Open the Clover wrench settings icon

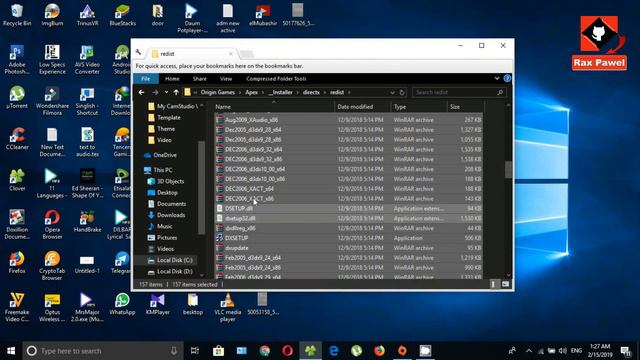[x=139, y=53]
